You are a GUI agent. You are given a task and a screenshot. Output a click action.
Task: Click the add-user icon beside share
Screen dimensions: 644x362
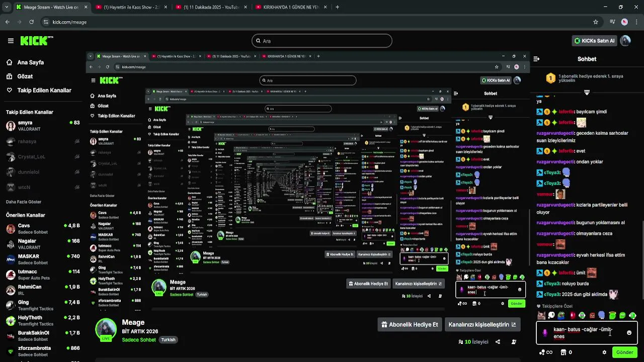[514, 342]
